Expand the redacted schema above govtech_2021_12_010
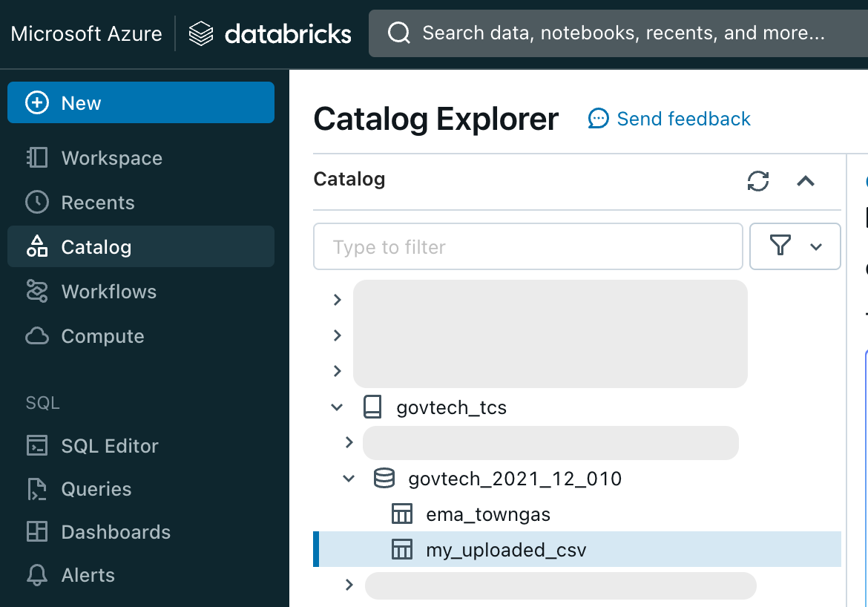This screenshot has width=868, height=607. click(x=349, y=442)
